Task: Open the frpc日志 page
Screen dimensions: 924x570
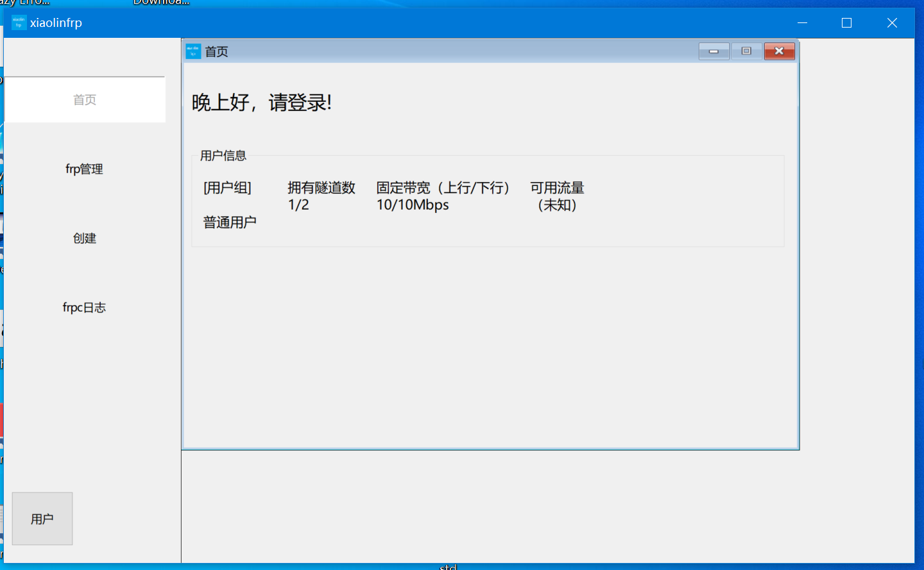Action: [x=84, y=307]
